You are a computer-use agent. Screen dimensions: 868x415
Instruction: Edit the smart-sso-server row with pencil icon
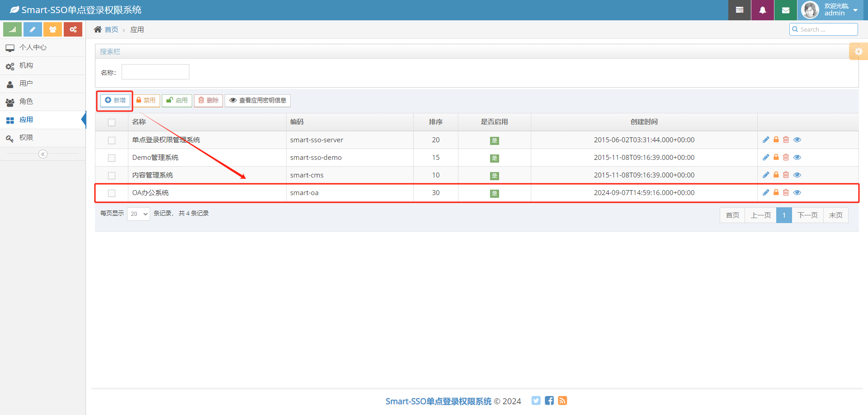click(x=766, y=140)
